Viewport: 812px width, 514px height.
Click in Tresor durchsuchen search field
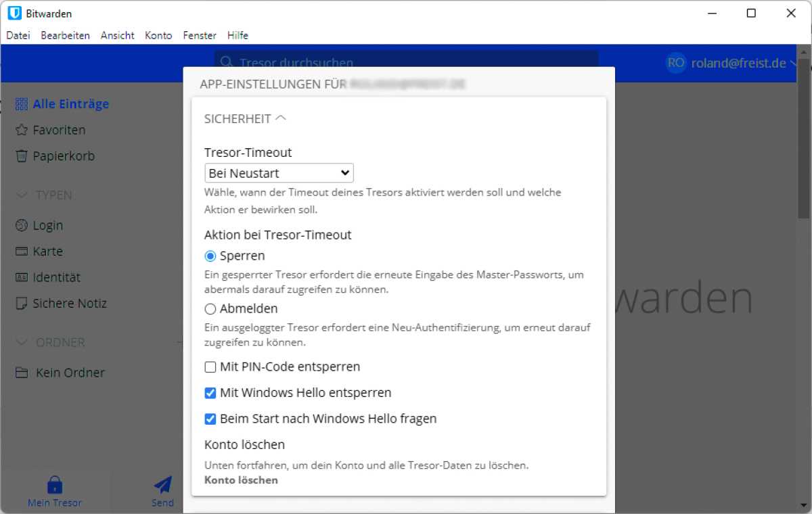[x=406, y=62]
